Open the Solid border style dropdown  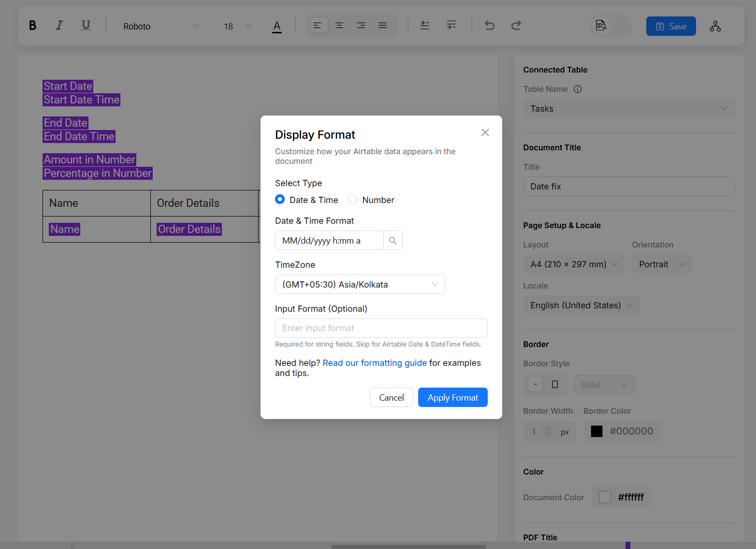click(604, 385)
